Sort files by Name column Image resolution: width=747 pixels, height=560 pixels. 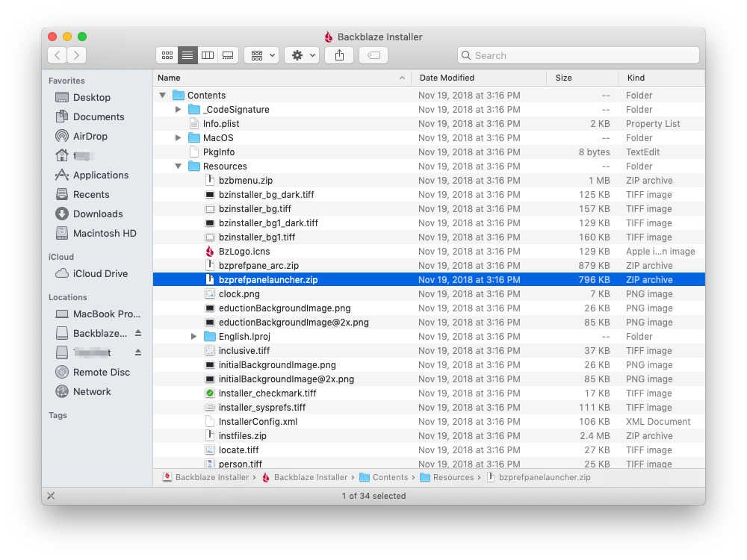click(282, 78)
